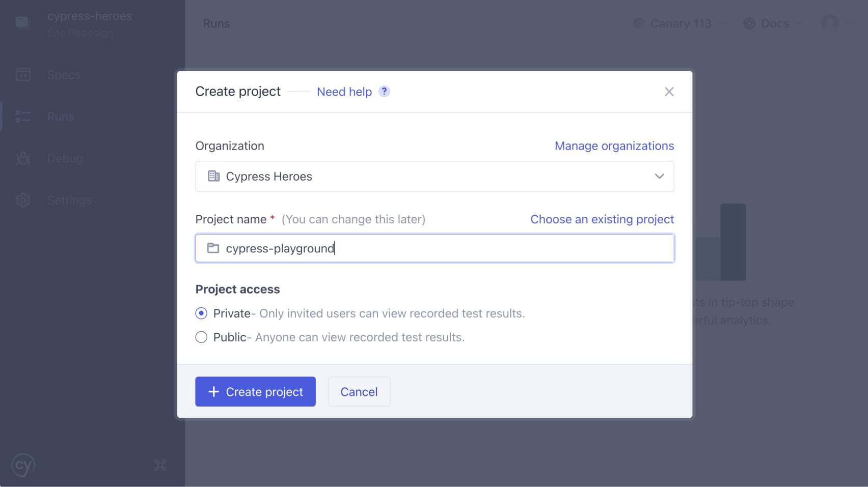This screenshot has width=868, height=487.
Task: Select Runs in the sidebar
Action: tap(60, 116)
